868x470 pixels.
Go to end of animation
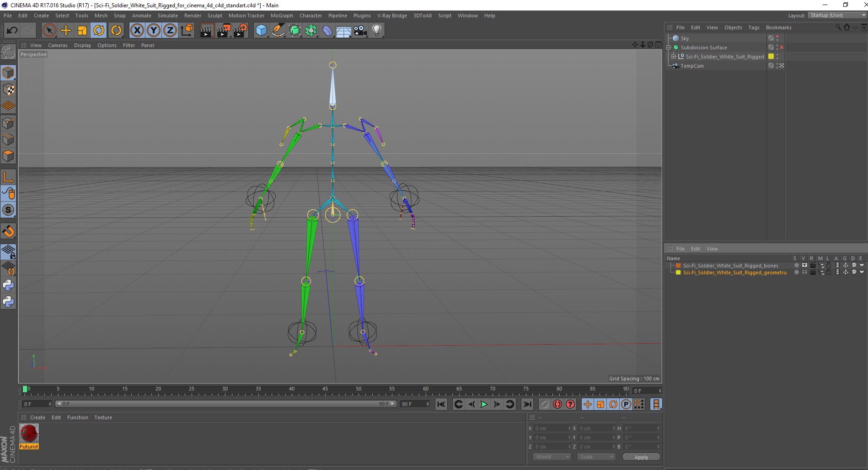coord(527,404)
